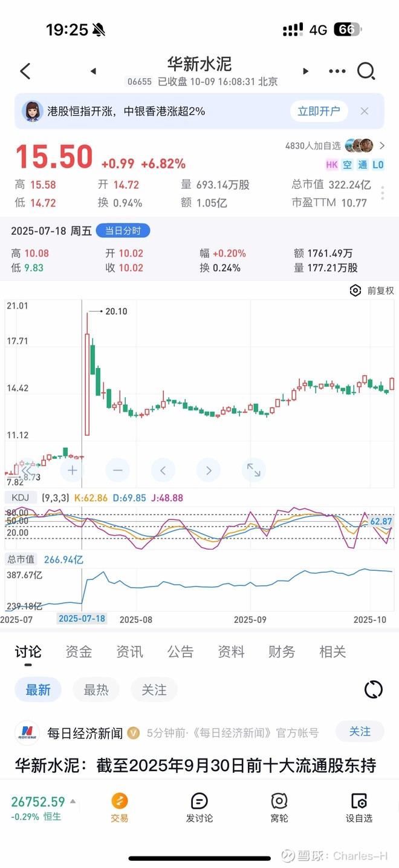Image resolution: width=399 pixels, height=868 pixels.
Task: Open 每日经济新闻 account name
Action: (x=85, y=733)
